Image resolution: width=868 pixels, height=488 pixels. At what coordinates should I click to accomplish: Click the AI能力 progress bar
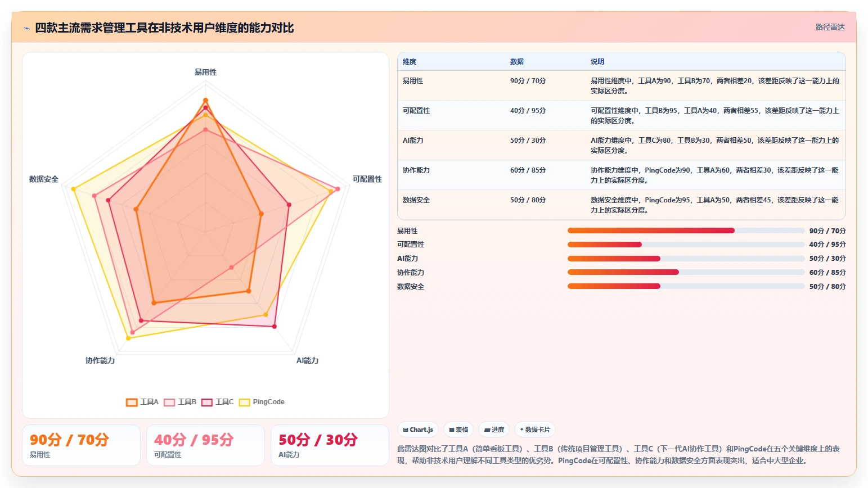pos(686,259)
